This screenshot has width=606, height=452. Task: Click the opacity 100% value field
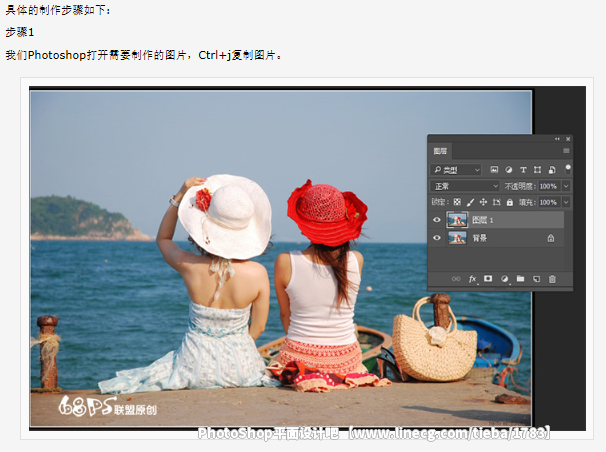548,186
